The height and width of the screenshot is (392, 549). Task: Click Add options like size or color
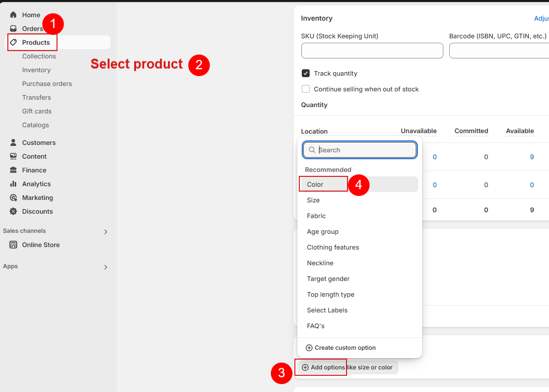point(347,367)
